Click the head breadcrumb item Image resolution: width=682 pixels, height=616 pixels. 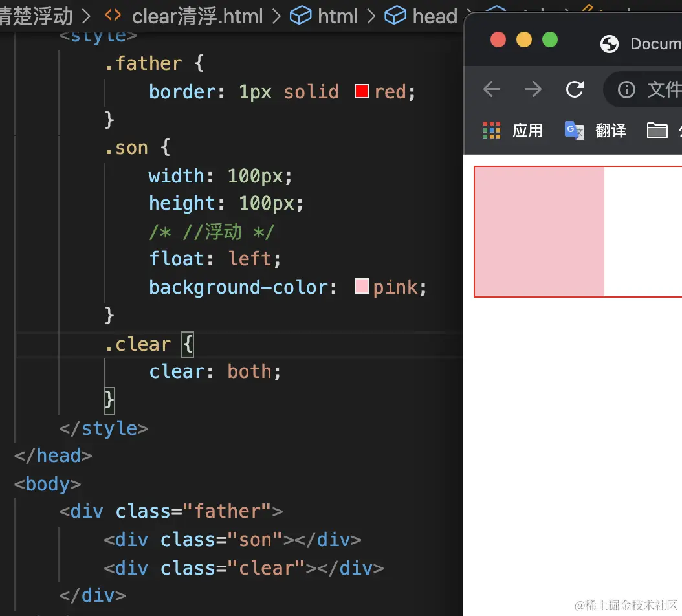click(x=435, y=17)
